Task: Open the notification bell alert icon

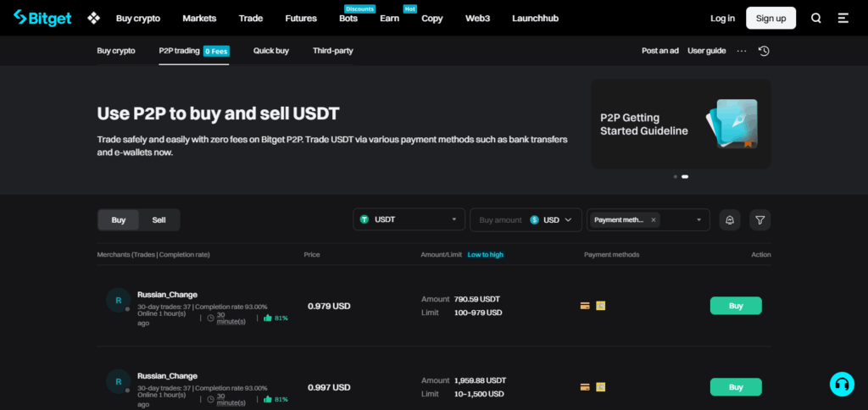Action: (x=730, y=219)
